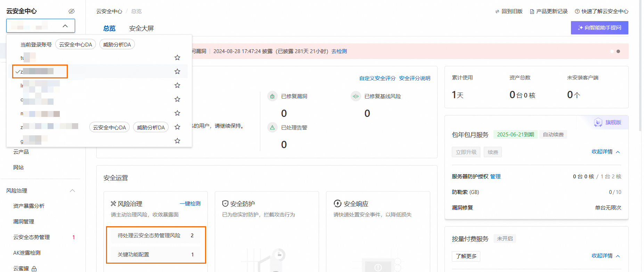Click the 一键检测 link in 风险治理
Image resolution: width=644 pixels, height=272 pixels.
click(190, 204)
